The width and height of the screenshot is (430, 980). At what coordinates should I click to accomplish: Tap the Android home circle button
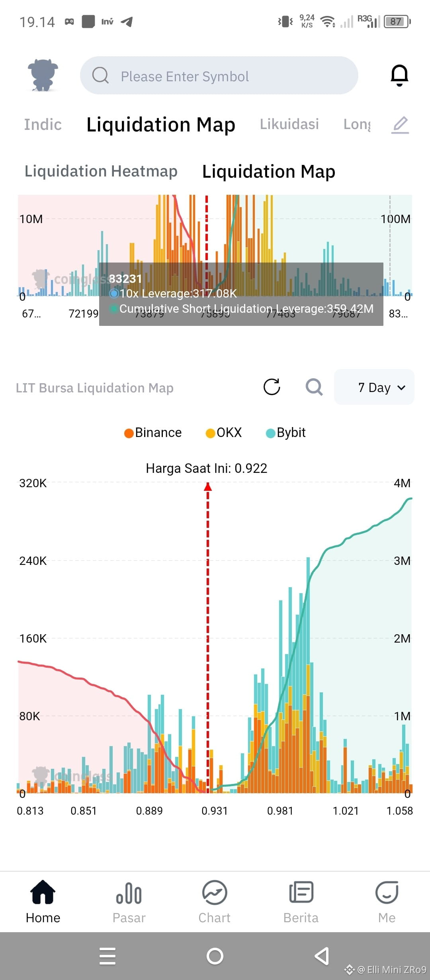click(215, 956)
